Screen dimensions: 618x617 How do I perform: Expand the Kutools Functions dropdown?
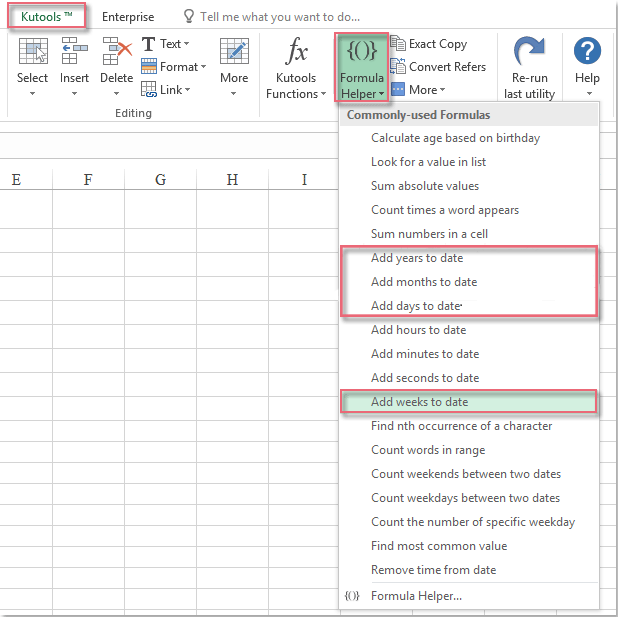coord(323,94)
